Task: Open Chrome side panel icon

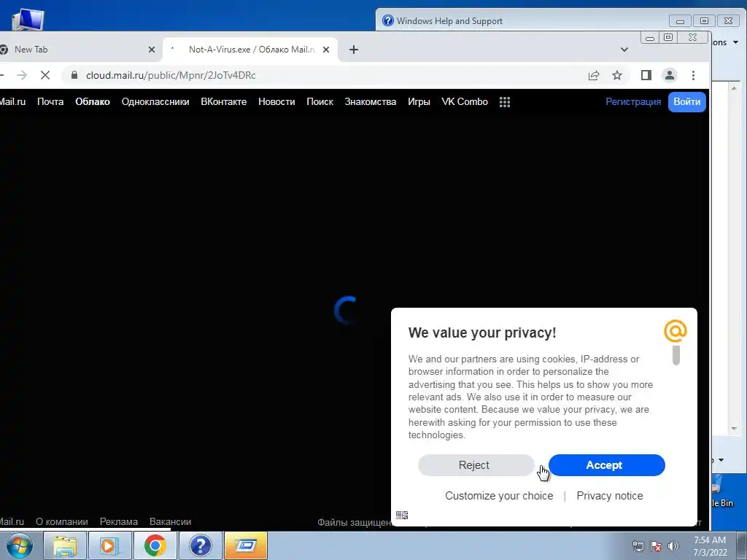Action: (x=646, y=75)
